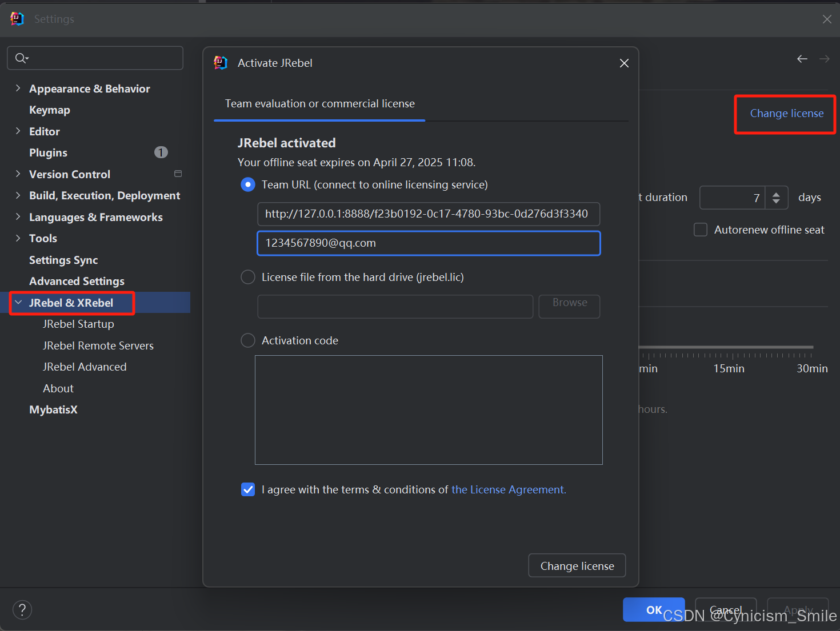Click the Plugins update count badge
This screenshot has height=631, width=840.
coord(161,152)
